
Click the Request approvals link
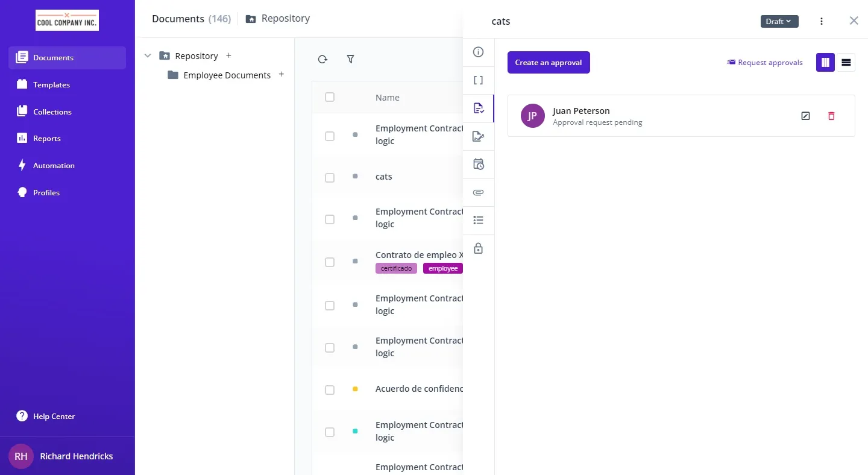(765, 63)
